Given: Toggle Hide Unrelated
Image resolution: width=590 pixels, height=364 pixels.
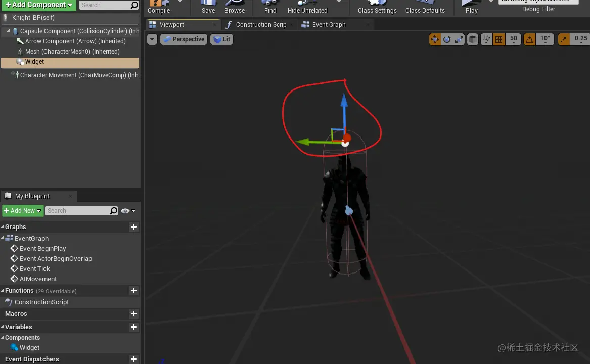Looking at the screenshot, I should pos(307,7).
